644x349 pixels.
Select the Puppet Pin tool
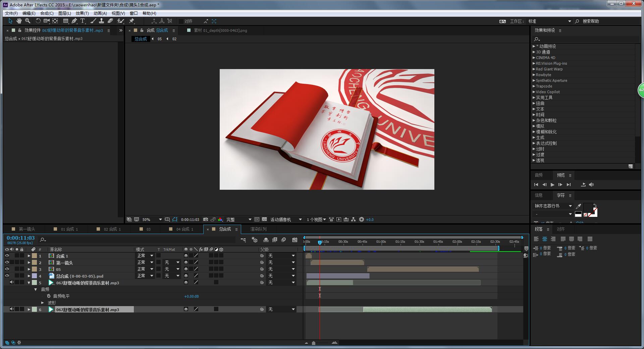131,21
